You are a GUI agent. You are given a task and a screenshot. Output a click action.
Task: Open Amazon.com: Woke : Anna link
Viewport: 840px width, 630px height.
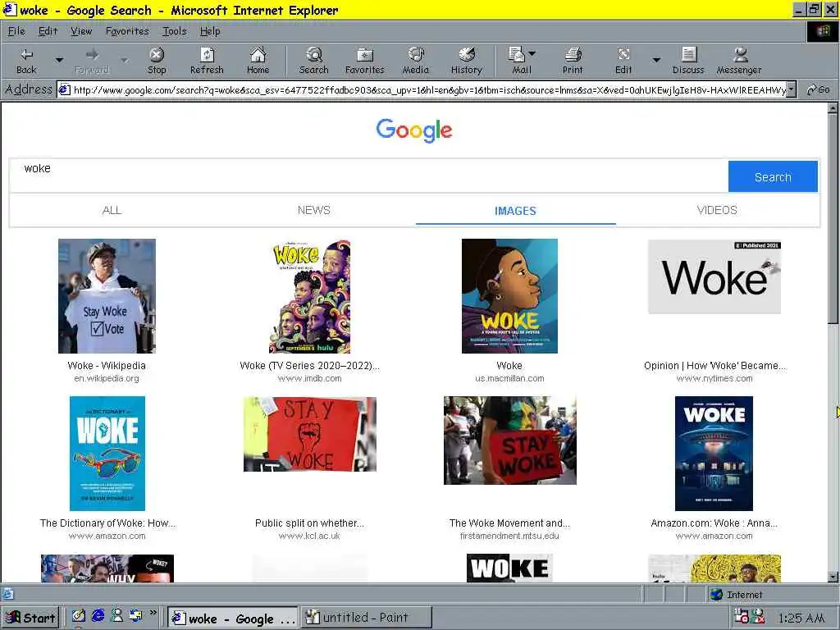pos(714,523)
